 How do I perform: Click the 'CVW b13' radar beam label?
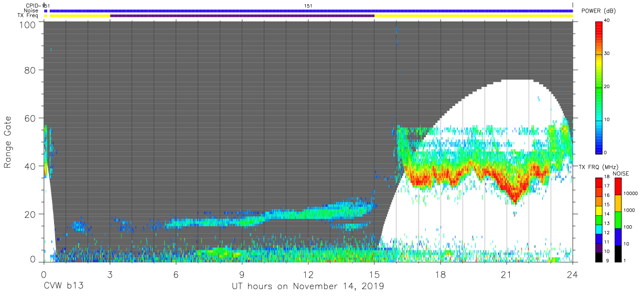tap(63, 287)
